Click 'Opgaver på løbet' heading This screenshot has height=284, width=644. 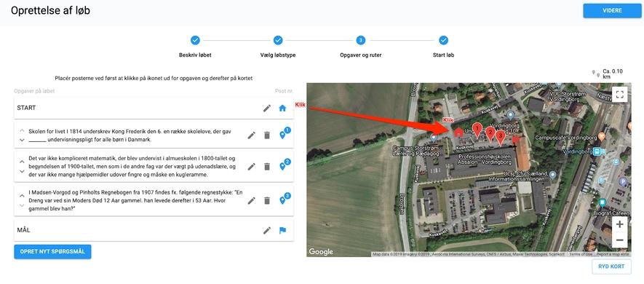(34, 91)
